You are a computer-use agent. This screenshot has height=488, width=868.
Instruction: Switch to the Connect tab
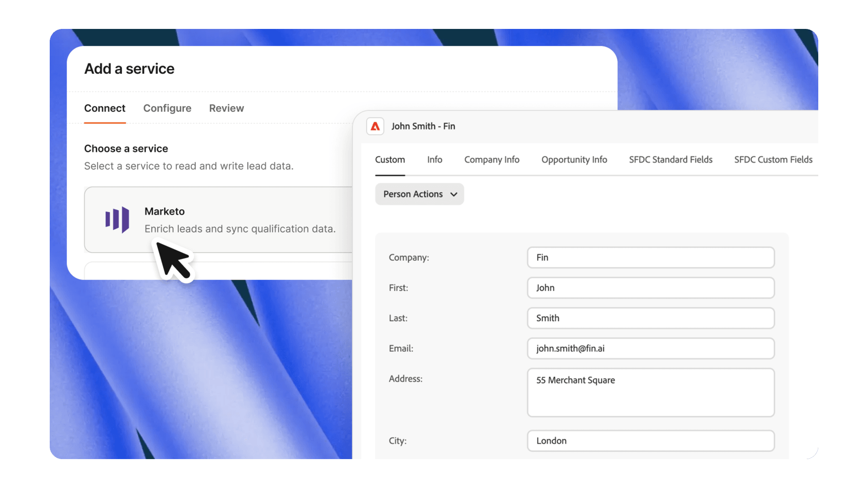click(x=105, y=108)
